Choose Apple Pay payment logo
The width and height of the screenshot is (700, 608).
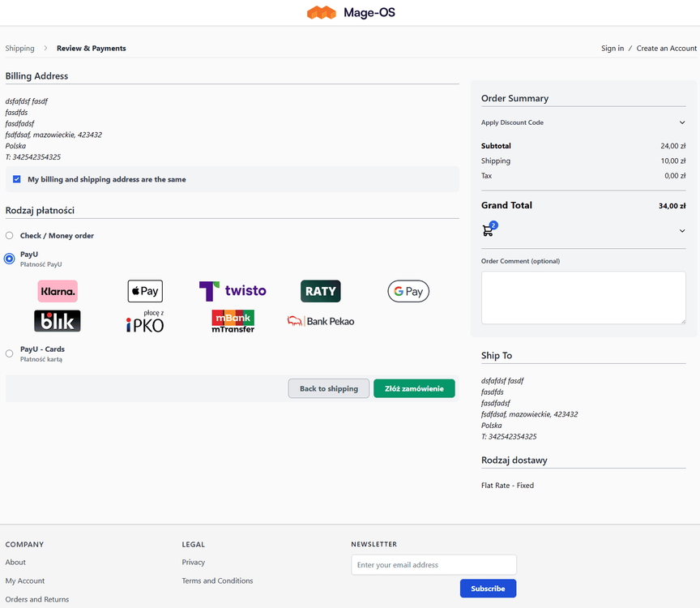[x=145, y=291]
